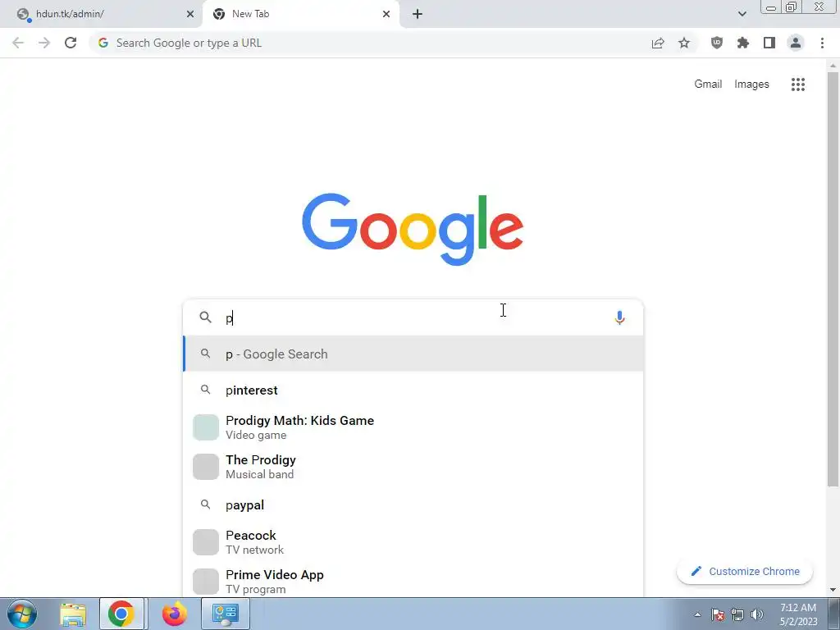Click the share page icon in address bar
The image size is (840, 630).
[x=658, y=43]
